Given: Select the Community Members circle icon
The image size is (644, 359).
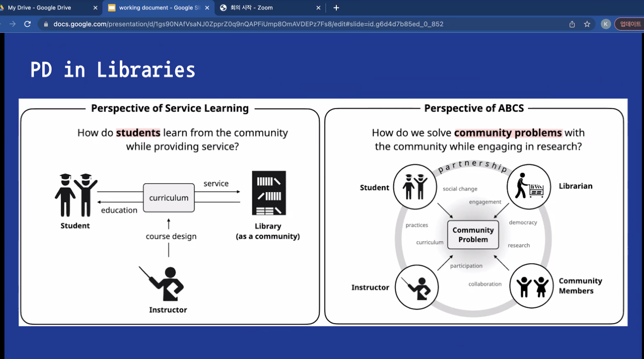Looking at the screenshot, I should pos(532,286).
